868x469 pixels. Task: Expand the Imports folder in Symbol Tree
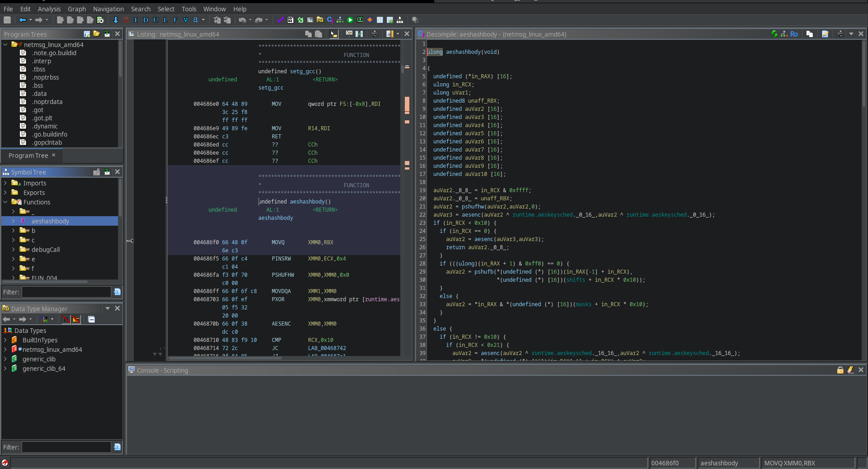tap(5, 183)
